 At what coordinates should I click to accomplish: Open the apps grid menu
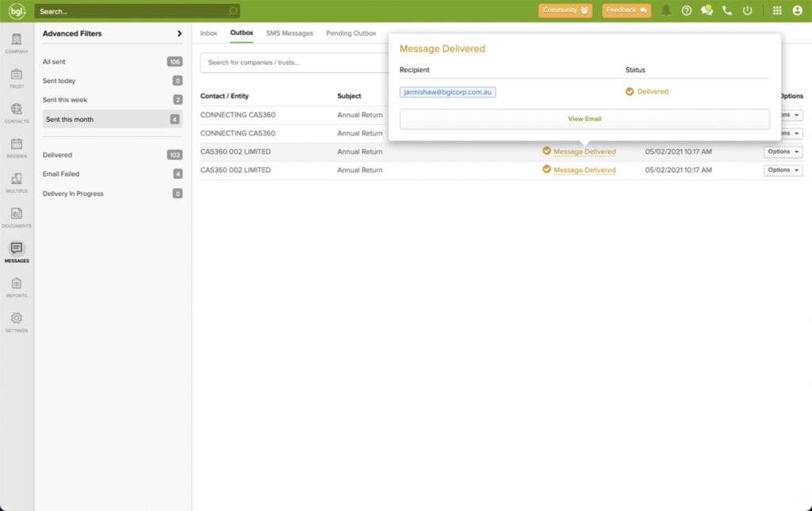[776, 11]
